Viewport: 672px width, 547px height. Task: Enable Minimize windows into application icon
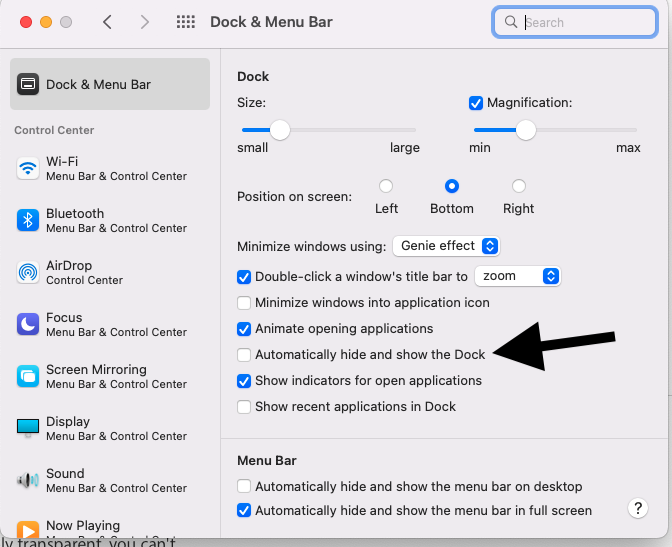pos(244,303)
